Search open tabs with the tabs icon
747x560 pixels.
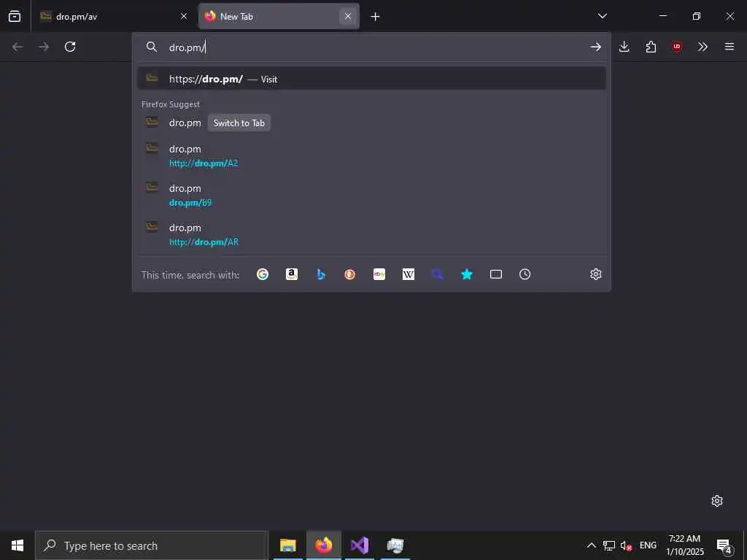496,274
